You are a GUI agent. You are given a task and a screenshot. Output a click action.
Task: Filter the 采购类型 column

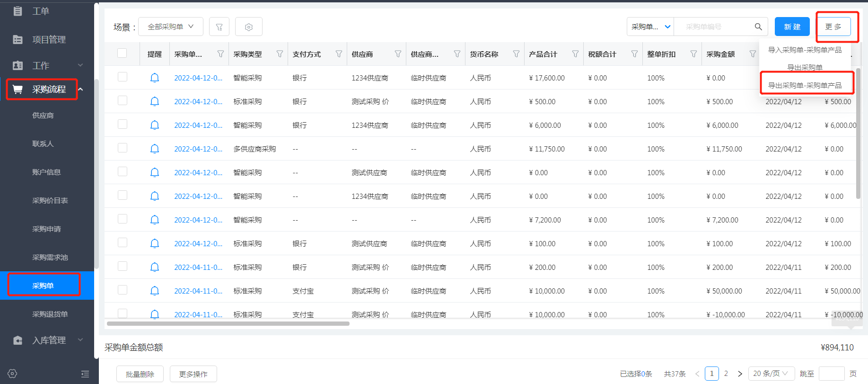(x=280, y=54)
